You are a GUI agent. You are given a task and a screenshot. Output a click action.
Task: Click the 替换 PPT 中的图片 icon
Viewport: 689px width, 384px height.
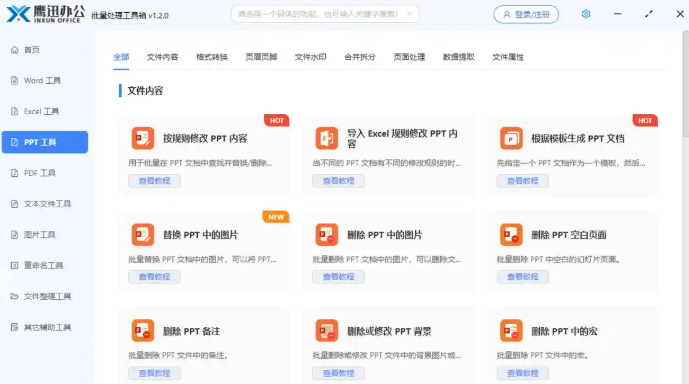tap(143, 235)
